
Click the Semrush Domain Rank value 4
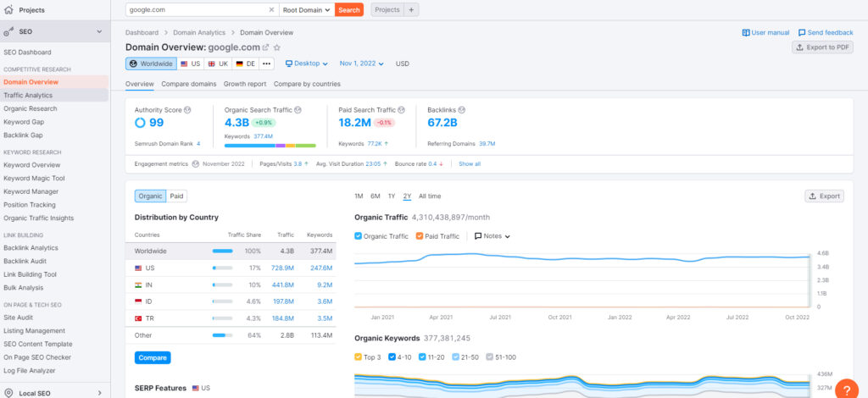tap(198, 144)
